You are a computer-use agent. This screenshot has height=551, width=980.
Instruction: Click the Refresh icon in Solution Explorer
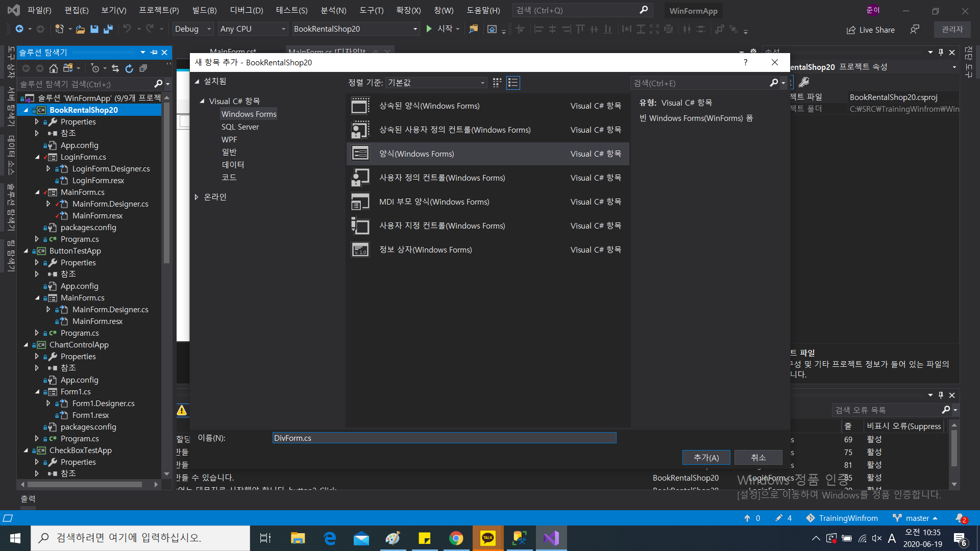(129, 68)
